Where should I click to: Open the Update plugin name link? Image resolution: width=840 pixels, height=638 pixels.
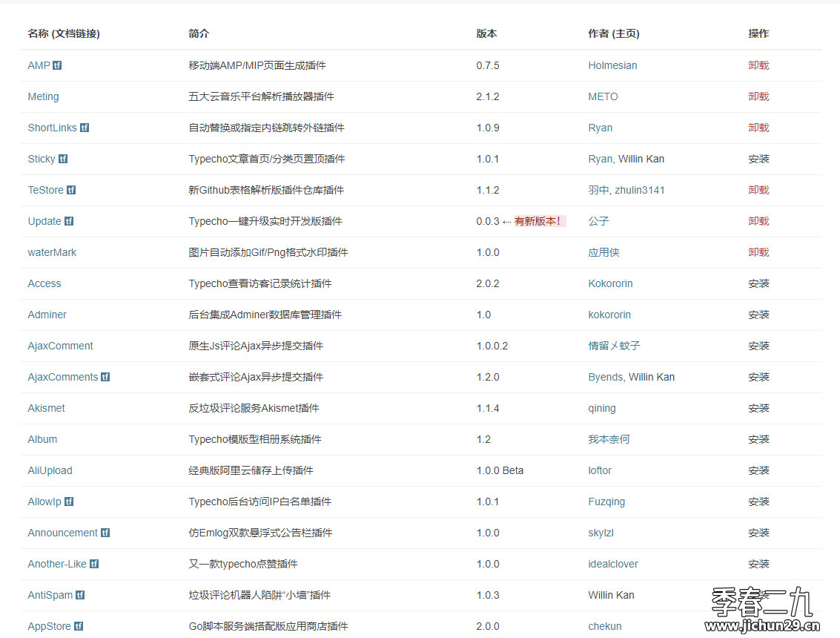44,221
